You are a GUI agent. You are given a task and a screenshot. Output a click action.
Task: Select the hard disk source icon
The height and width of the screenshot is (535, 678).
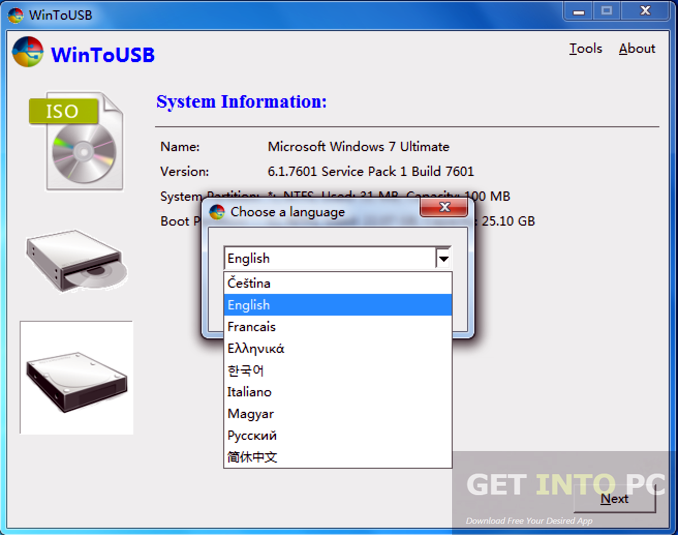click(x=77, y=378)
